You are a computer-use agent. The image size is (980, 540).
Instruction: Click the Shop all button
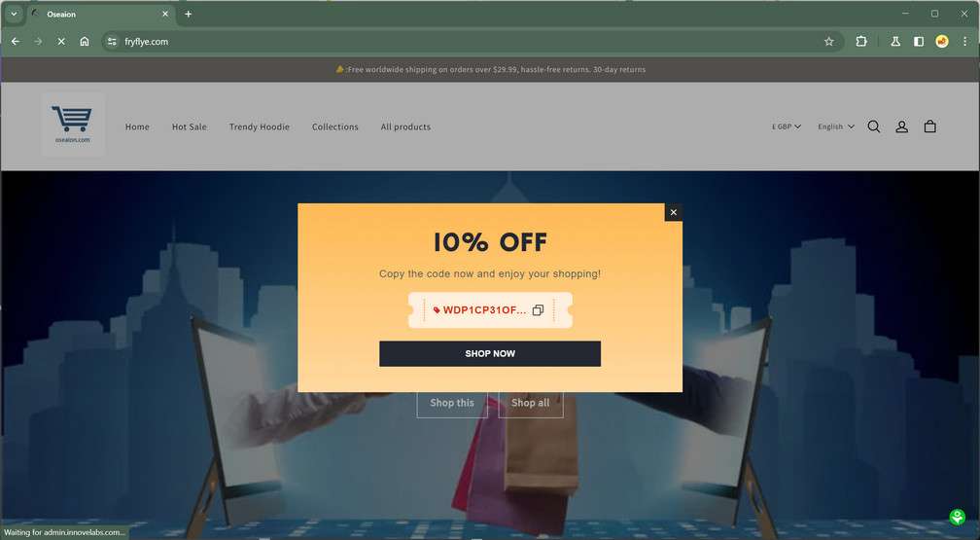531,403
